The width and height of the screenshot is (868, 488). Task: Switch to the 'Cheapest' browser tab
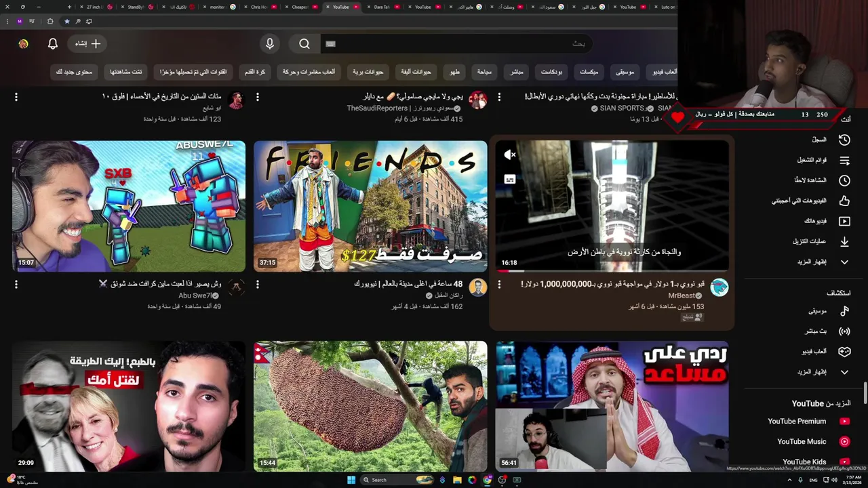(300, 7)
